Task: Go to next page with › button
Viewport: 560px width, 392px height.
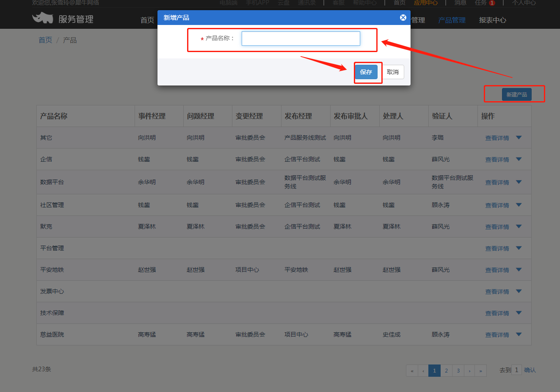Action: tap(469, 371)
